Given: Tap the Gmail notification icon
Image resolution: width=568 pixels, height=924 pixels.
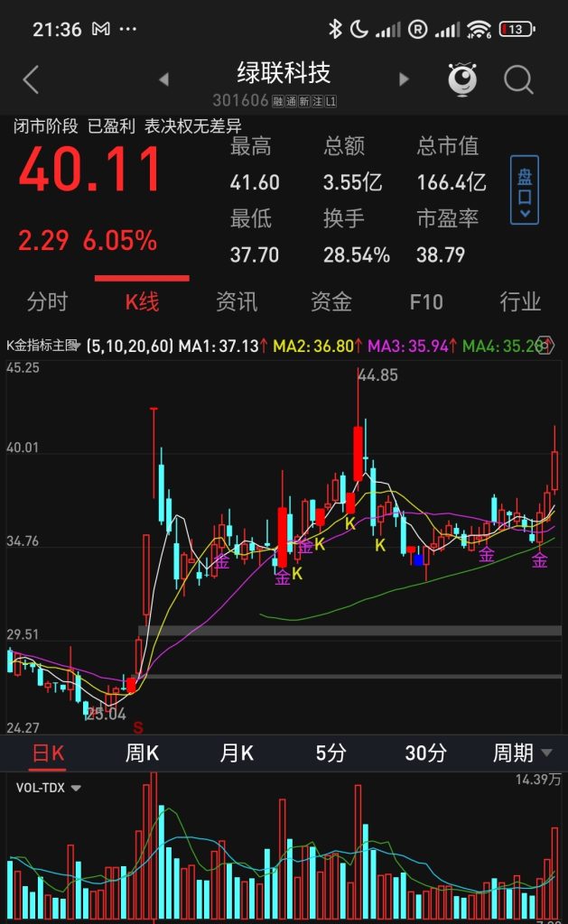Looking at the screenshot, I should [x=101, y=28].
